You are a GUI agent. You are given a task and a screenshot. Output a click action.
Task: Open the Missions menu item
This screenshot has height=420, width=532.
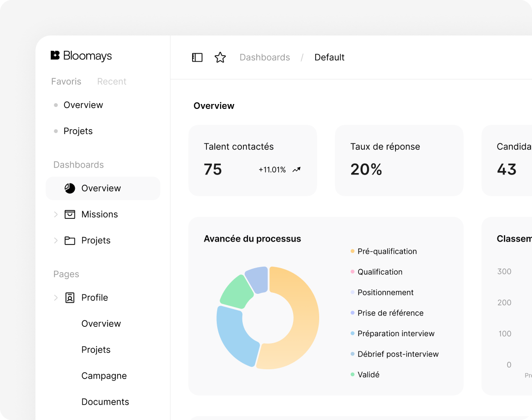coord(100,214)
